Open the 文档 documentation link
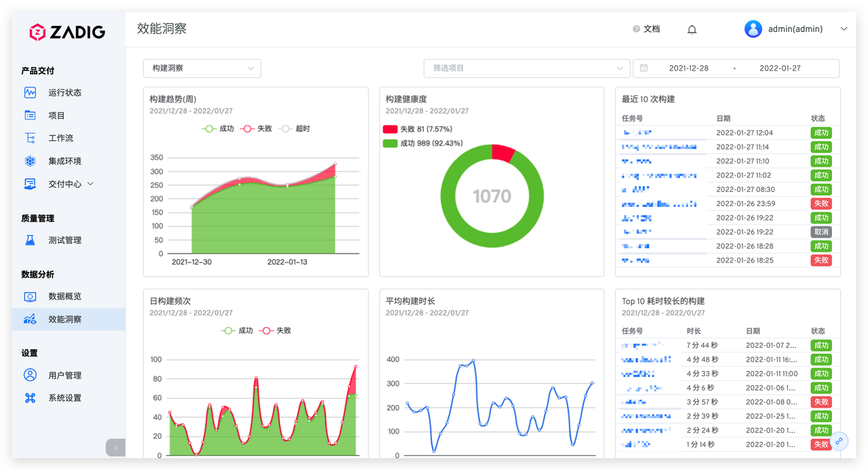Screen dimensions: 868x470 coord(646,29)
